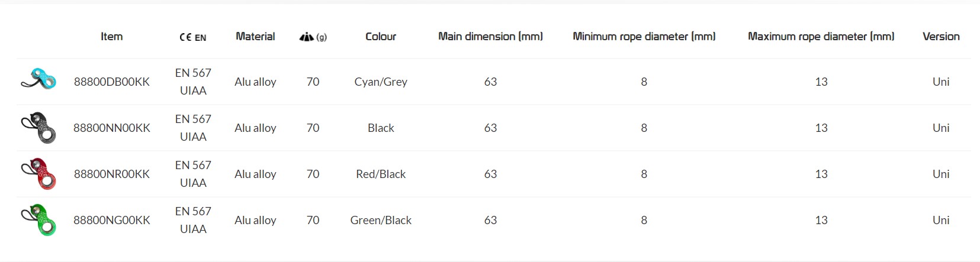
Task: Click the Minimum rope diameter header
Action: (644, 37)
